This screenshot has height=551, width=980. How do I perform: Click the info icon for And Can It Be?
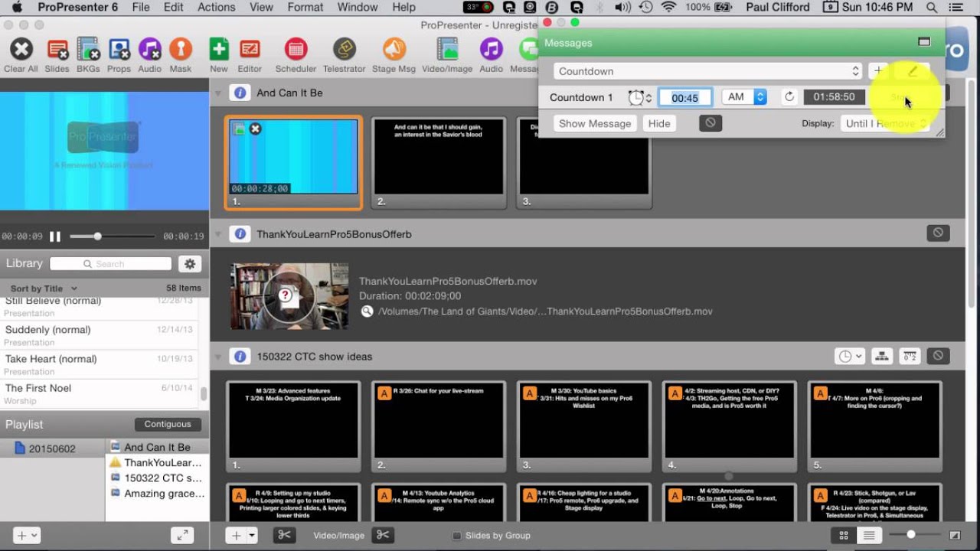(x=240, y=93)
